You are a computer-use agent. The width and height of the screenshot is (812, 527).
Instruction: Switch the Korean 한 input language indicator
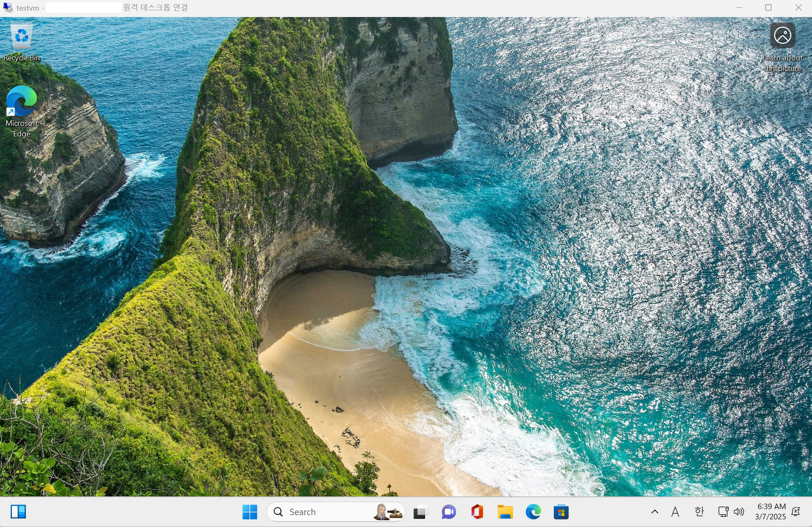[x=699, y=512]
